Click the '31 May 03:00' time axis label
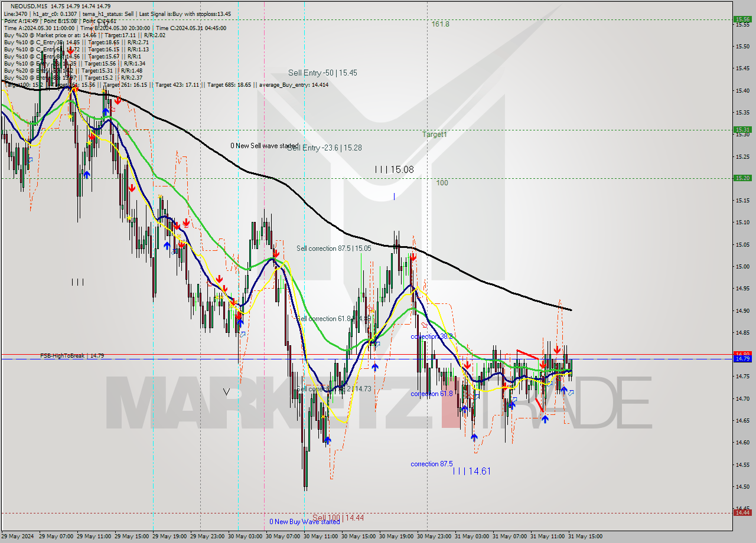Screen dimensions: 756x543 472,537
